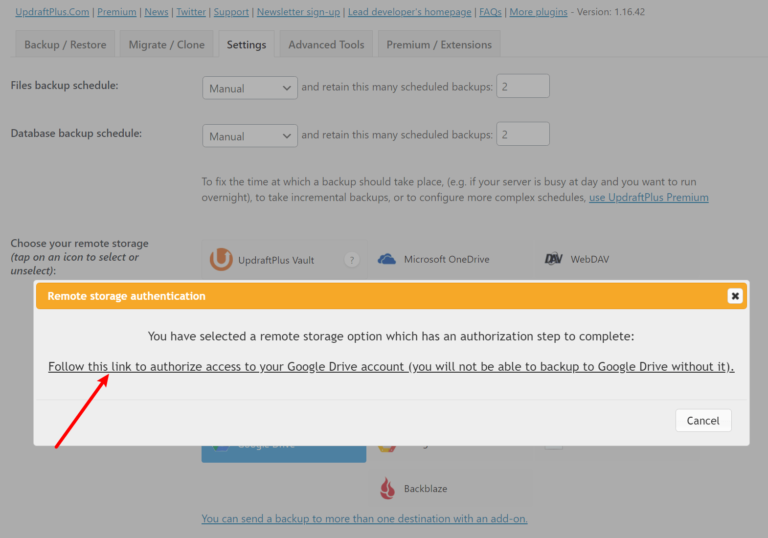
Task: Open the Database backup schedule dropdown
Action: pyautogui.click(x=250, y=136)
